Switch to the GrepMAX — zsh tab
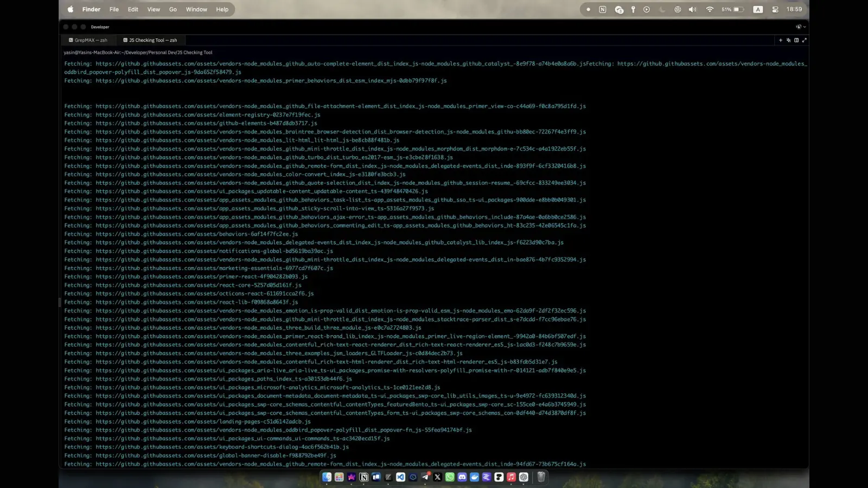The height and width of the screenshot is (488, 868). (x=91, y=40)
